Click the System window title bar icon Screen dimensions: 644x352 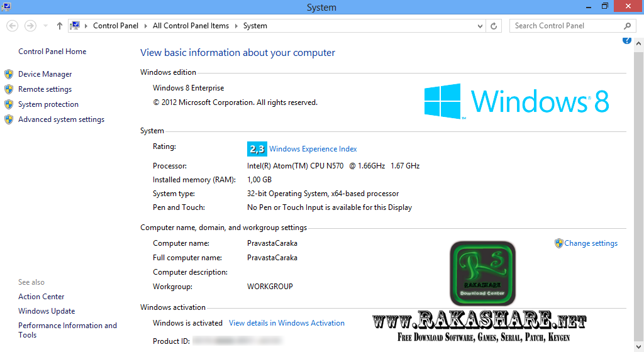coord(6,6)
